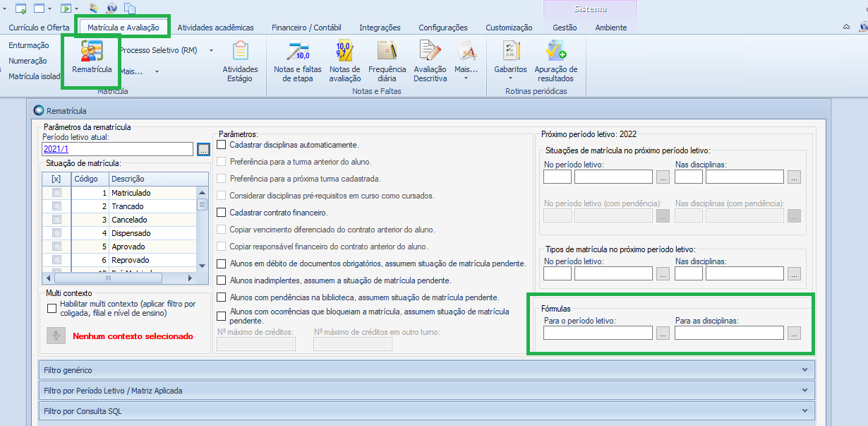Open Notas de avaliação
Image resolution: width=868 pixels, height=426 pixels.
(x=345, y=61)
